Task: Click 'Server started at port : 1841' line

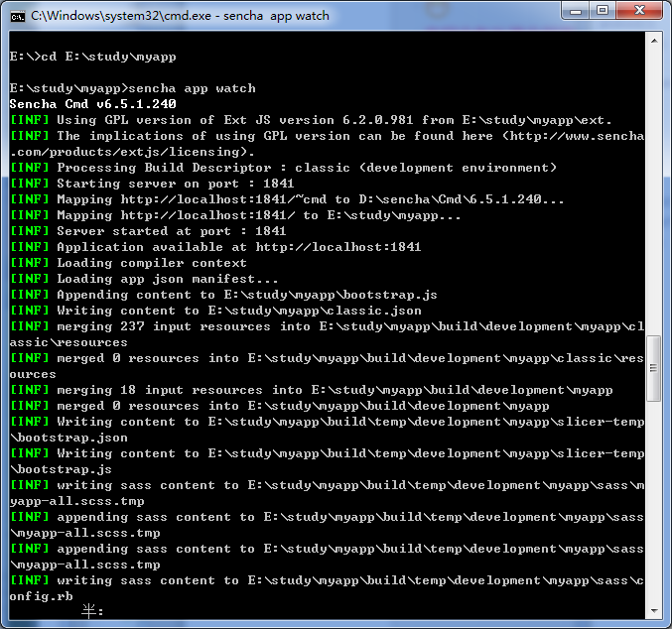Action: coord(148,231)
